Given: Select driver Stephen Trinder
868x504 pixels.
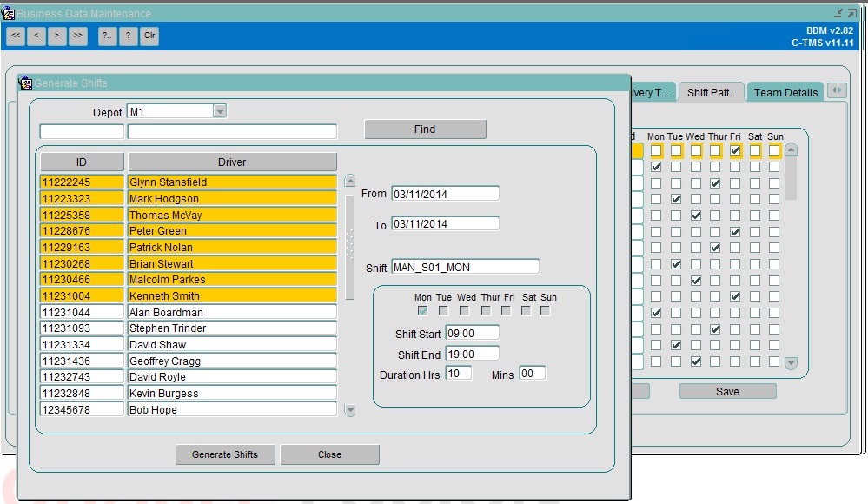Looking at the screenshot, I should click(x=232, y=328).
